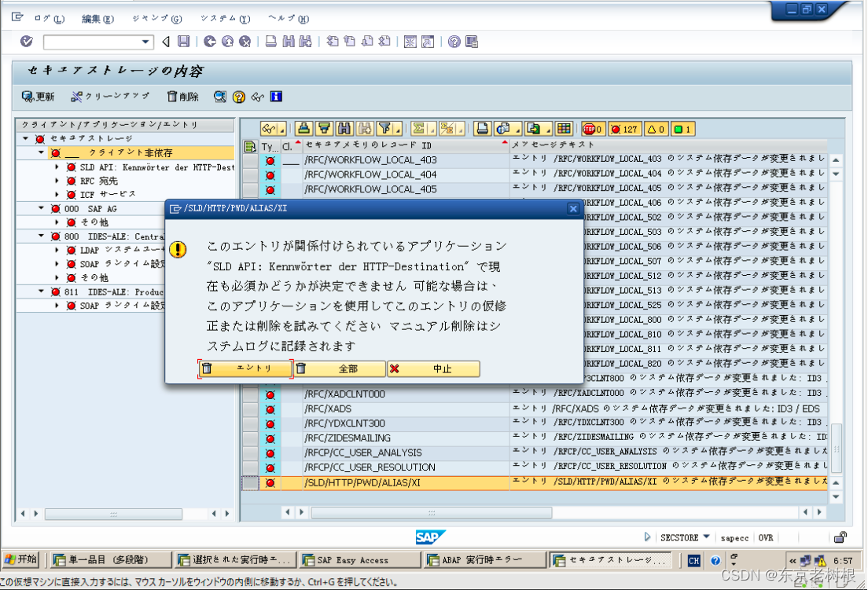Toggle OVR overwrite mode in status bar
The height and width of the screenshot is (590, 868).
coord(766,537)
